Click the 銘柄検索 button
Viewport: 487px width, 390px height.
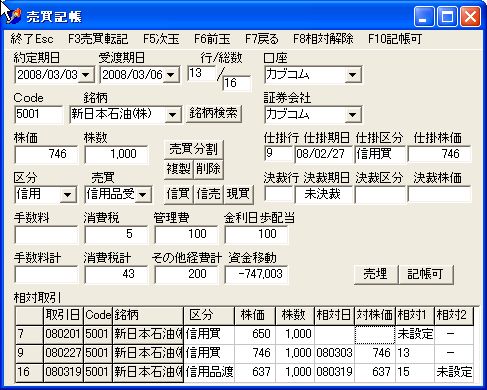coord(214,114)
